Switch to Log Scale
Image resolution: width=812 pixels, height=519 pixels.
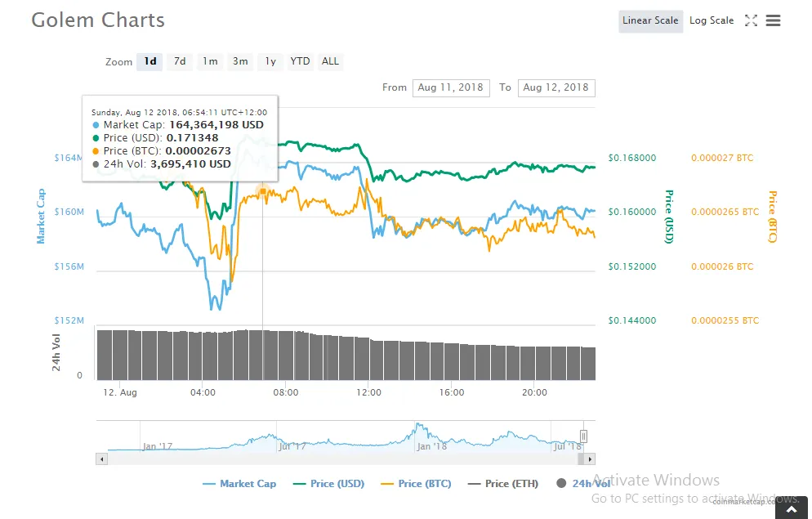[x=712, y=20]
